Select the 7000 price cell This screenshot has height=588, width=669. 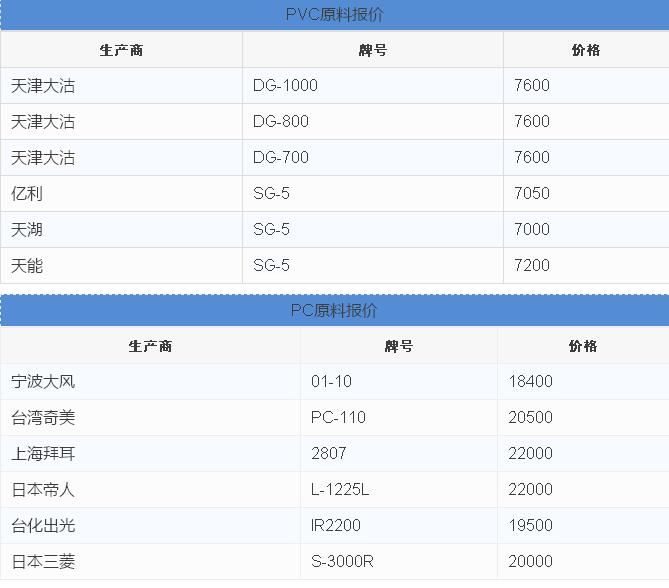(x=586, y=230)
